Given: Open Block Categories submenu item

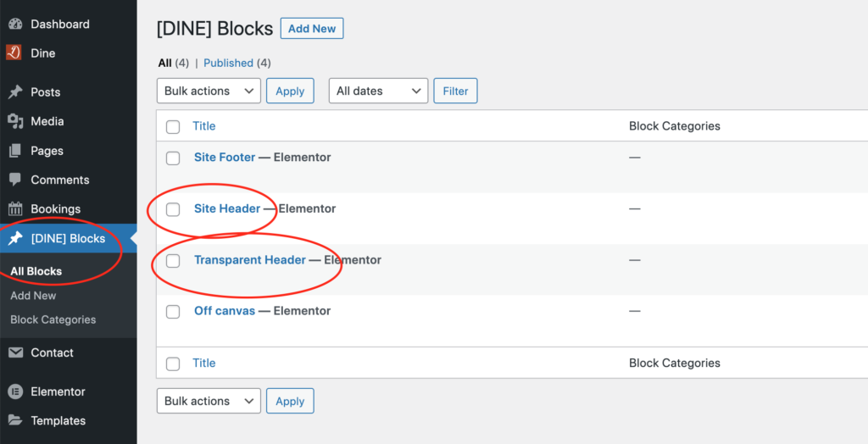Looking at the screenshot, I should 53,319.
